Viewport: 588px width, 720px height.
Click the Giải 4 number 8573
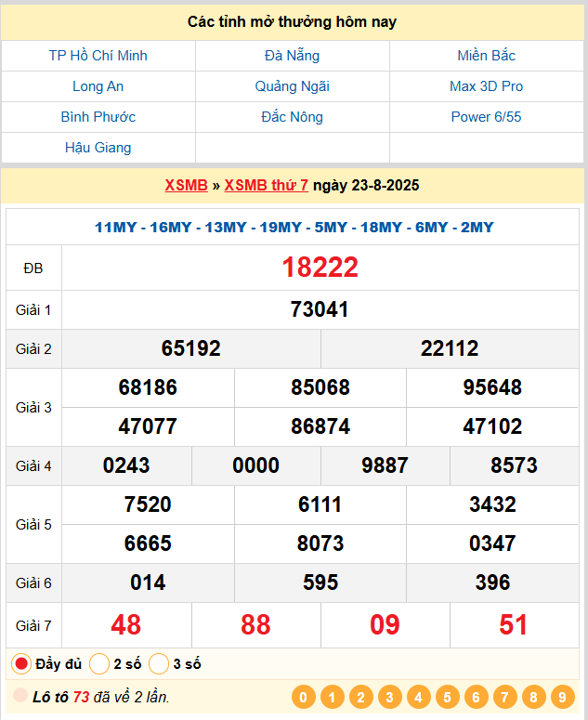(514, 465)
